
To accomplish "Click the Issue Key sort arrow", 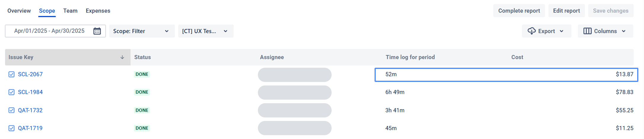I will 122,57.
